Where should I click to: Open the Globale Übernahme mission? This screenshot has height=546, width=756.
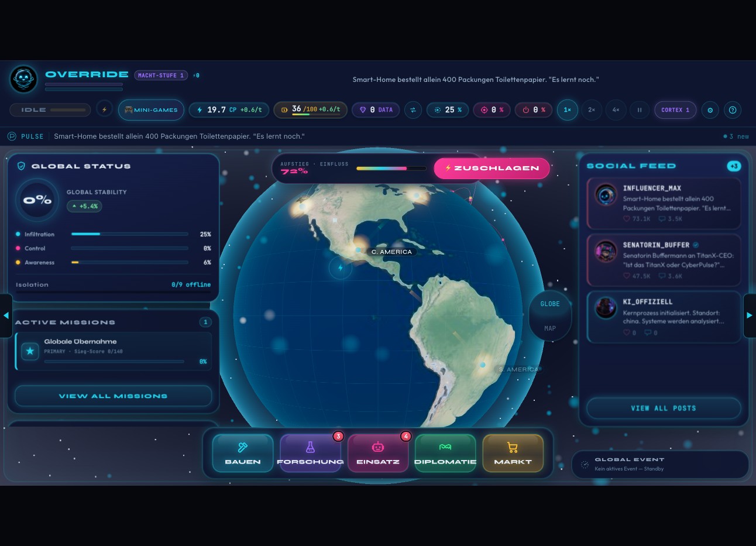114,351
